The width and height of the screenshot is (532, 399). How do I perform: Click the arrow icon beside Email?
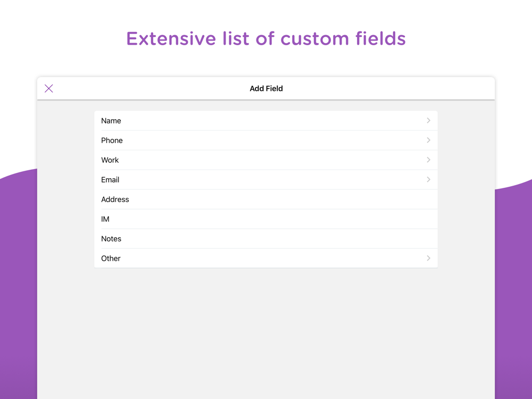(428, 180)
